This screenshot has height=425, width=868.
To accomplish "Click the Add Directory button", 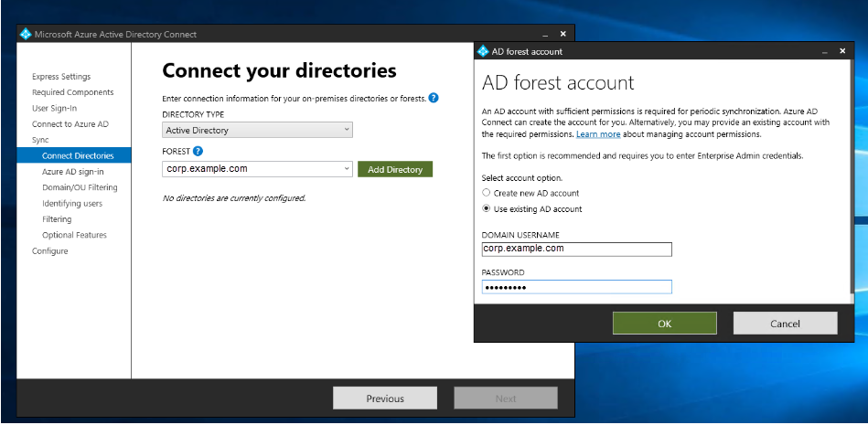I will 394,169.
